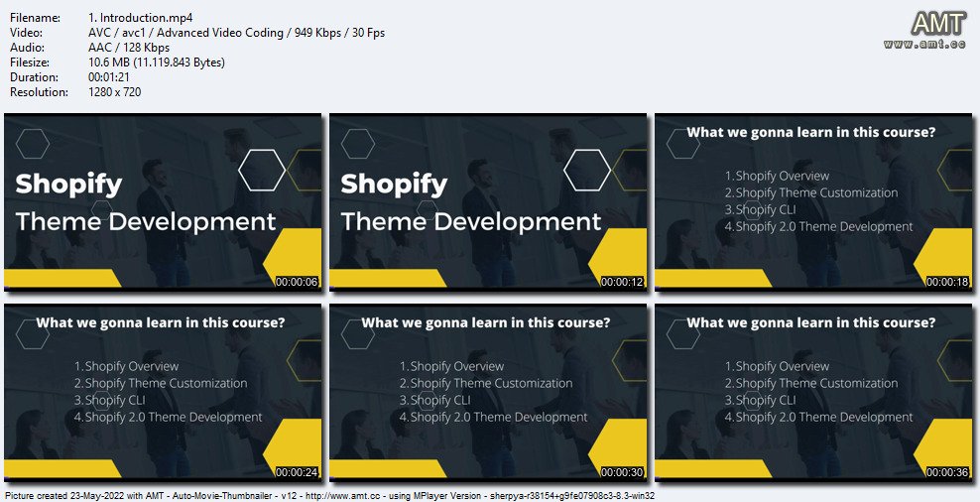This screenshot has width=980, height=502.
Task: Click '3.Shopify CLI' in the 00:00:36 frame
Action: click(x=761, y=400)
